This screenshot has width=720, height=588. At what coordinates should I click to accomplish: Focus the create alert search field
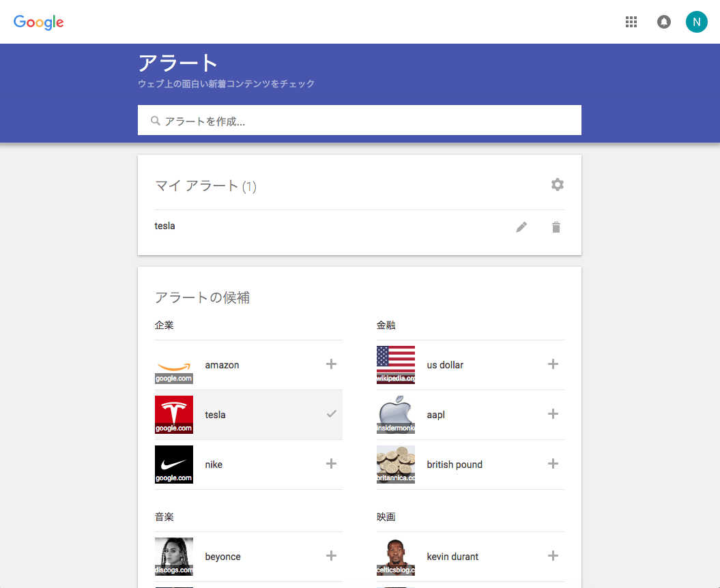pos(359,120)
